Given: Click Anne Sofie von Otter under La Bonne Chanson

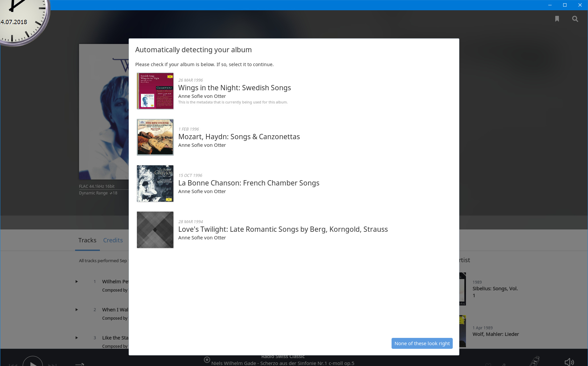Looking at the screenshot, I should coord(202,191).
